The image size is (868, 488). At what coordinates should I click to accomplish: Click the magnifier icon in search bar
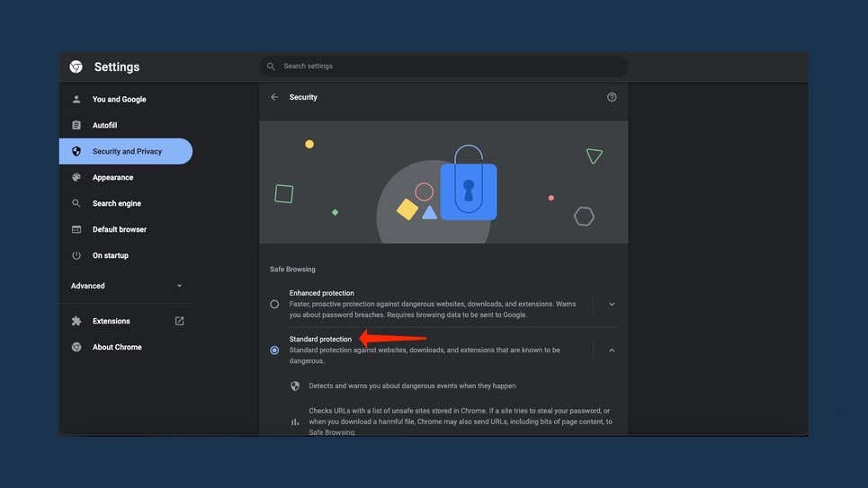271,67
